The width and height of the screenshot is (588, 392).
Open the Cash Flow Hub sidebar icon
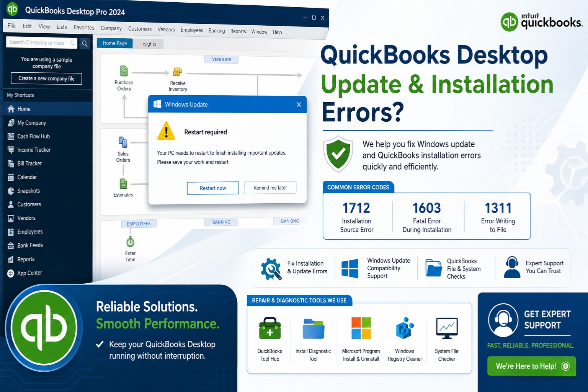pos(11,136)
